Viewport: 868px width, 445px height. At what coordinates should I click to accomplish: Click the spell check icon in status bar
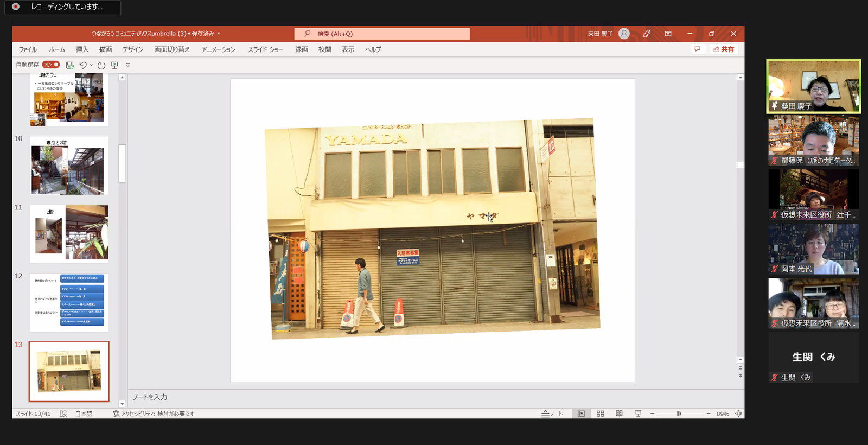pyautogui.click(x=63, y=414)
